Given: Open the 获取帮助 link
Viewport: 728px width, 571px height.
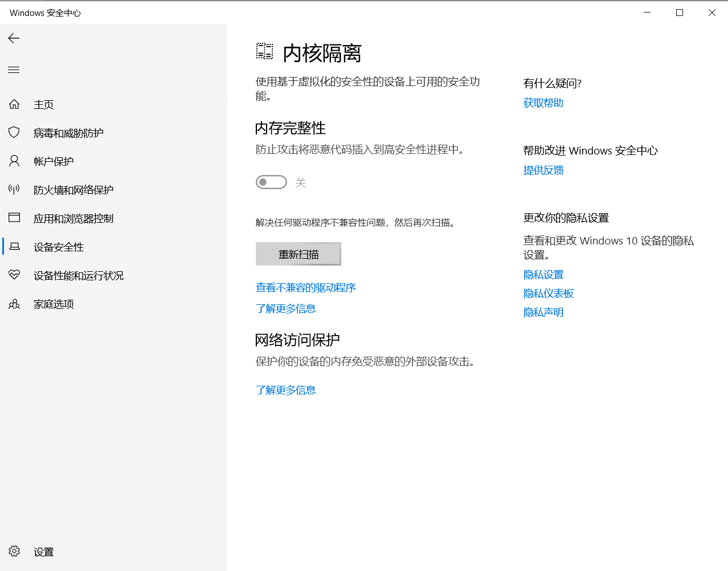Looking at the screenshot, I should coord(543,103).
